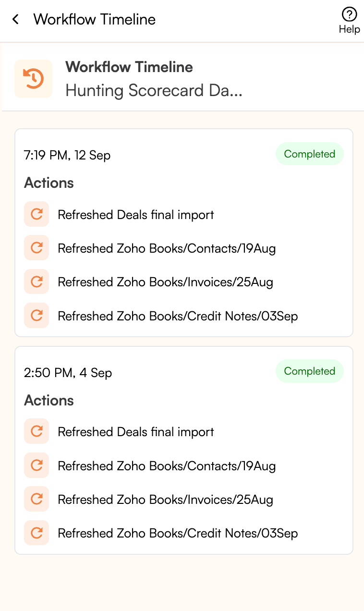The height and width of the screenshot is (611, 364).
Task: Click refresh icon for Invoices/25Aug, 4 Sep run
Action: point(36,499)
